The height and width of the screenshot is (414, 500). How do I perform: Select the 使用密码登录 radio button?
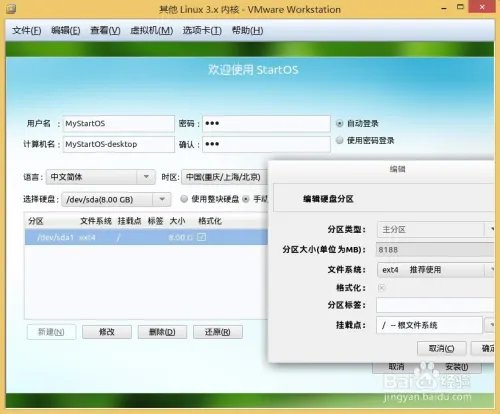coord(339,140)
